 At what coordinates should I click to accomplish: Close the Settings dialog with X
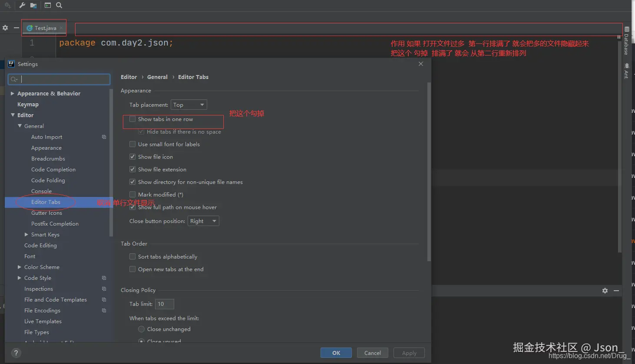pyautogui.click(x=420, y=64)
